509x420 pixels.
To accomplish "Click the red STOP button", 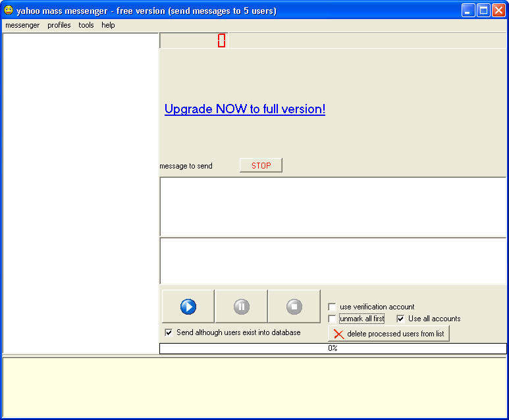I will [x=261, y=165].
